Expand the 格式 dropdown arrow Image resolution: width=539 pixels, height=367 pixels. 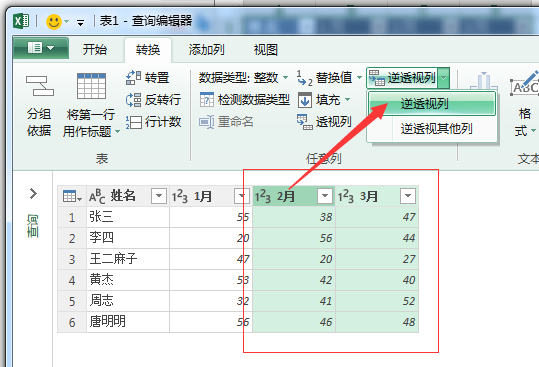(533, 131)
